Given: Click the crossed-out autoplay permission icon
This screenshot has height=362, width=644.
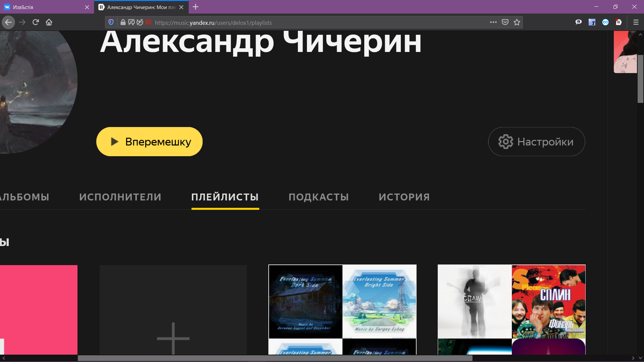Looking at the screenshot, I should click(x=140, y=22).
